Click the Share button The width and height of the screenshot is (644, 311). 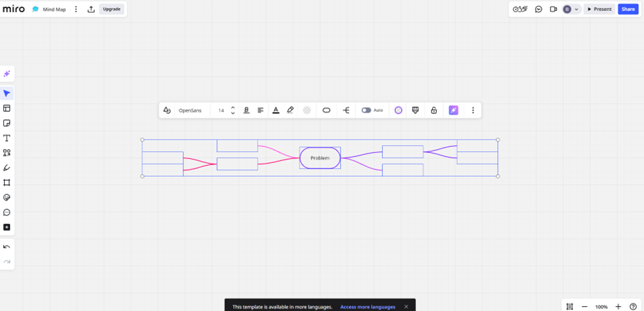pos(628,10)
